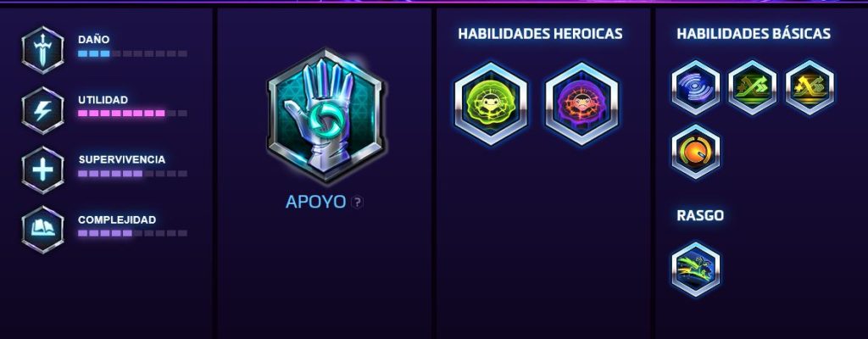
Task: Click the Complejidad stat bar
Action: (132, 233)
